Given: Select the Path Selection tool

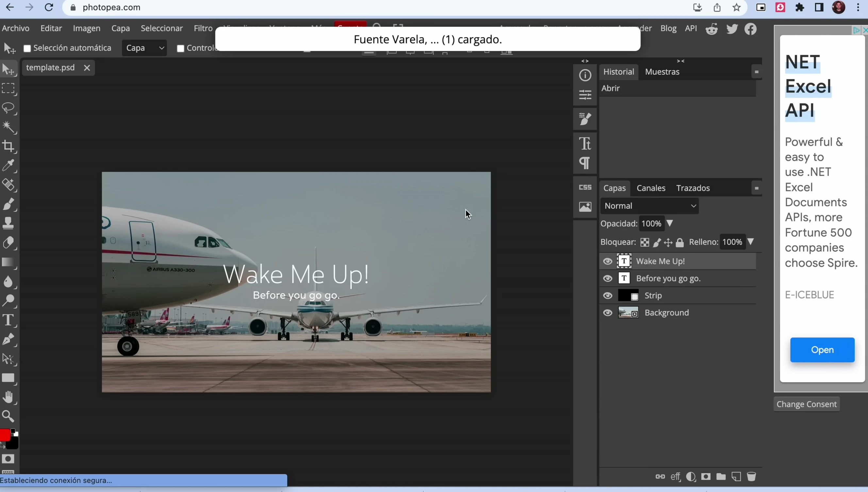Looking at the screenshot, I should point(8,359).
